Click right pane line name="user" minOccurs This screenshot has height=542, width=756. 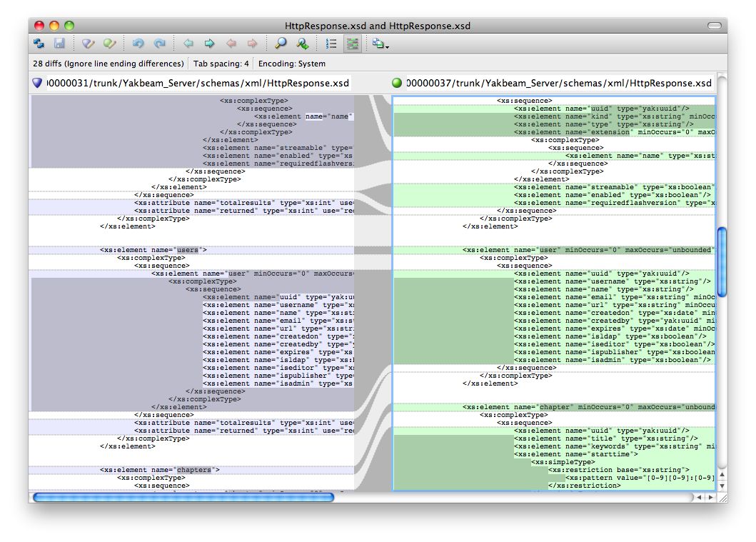588,250
